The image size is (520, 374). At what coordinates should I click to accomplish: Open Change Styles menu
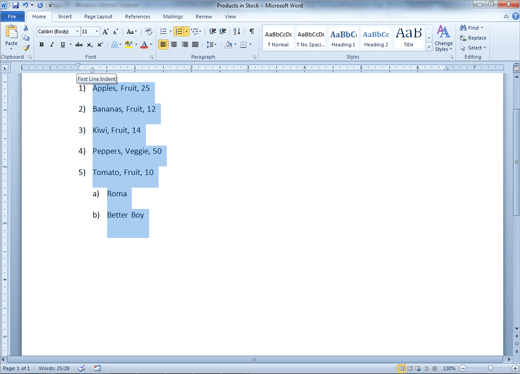[x=443, y=39]
